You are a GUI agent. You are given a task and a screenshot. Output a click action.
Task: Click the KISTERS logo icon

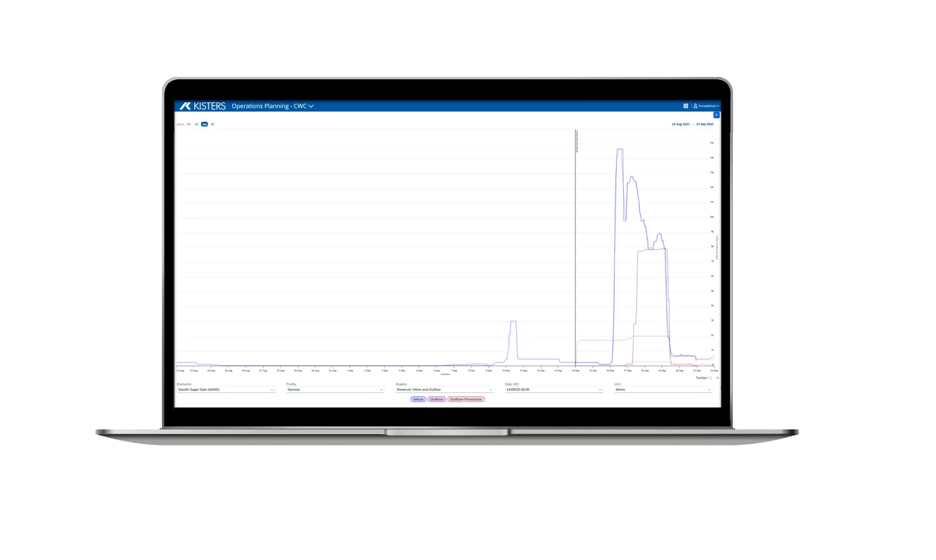coord(185,106)
